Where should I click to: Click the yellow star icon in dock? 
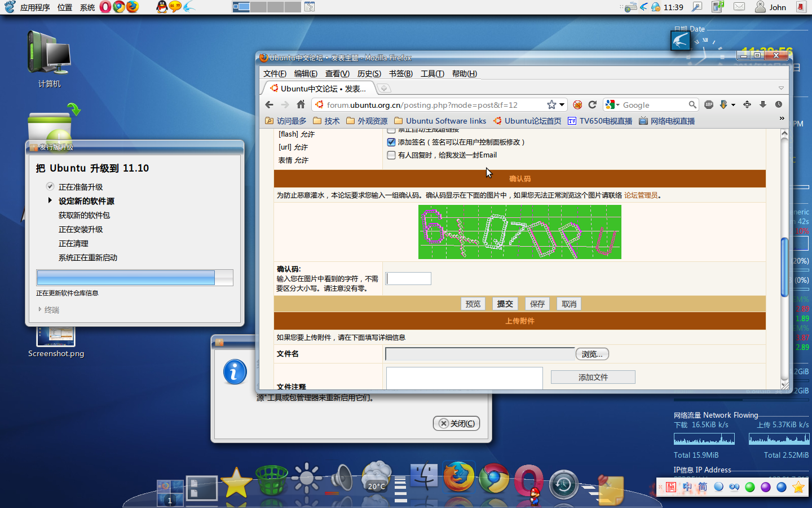pyautogui.click(x=236, y=483)
